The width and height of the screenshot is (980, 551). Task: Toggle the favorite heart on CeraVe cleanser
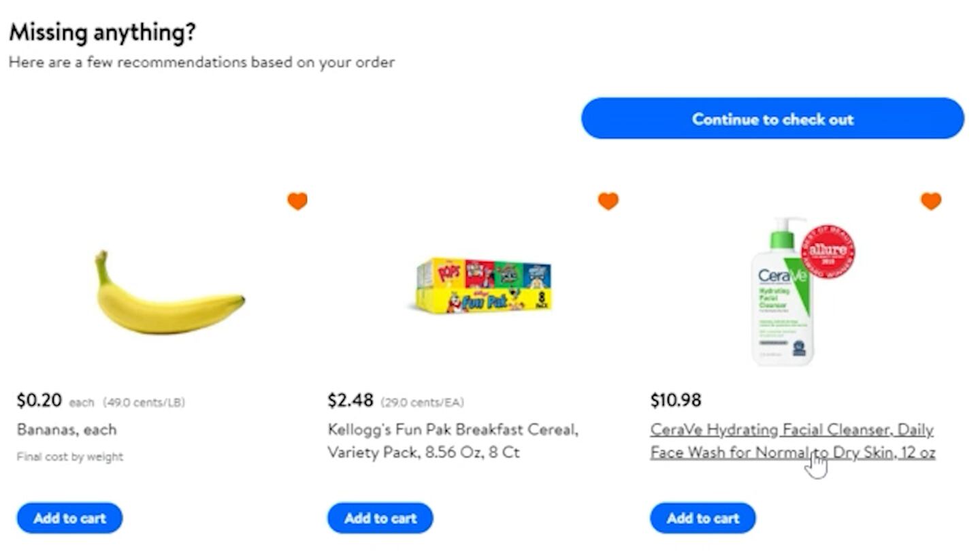coord(931,201)
